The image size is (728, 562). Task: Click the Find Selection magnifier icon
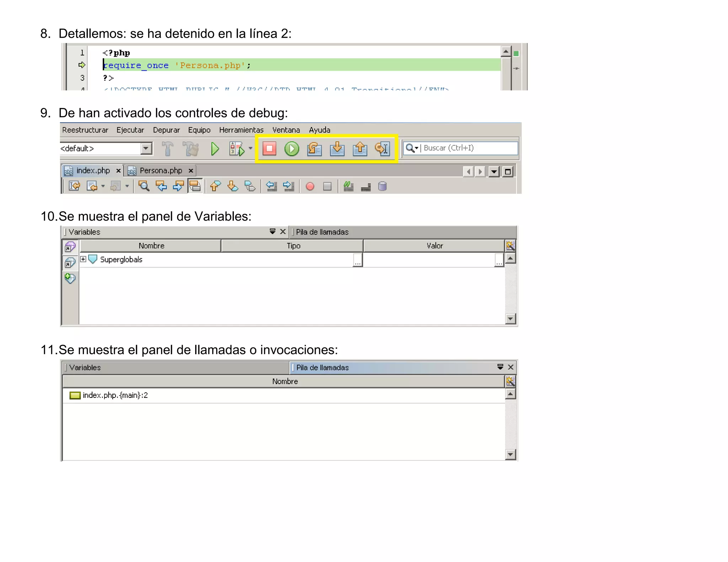coord(144,186)
